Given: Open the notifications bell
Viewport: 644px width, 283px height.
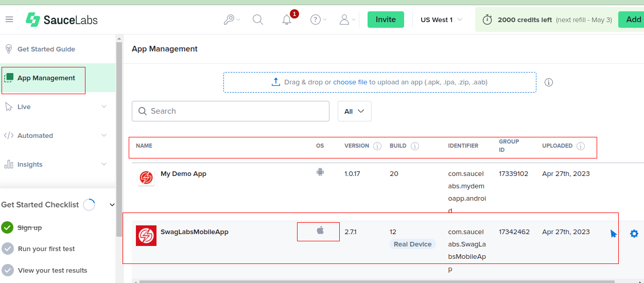Looking at the screenshot, I should 287,20.
